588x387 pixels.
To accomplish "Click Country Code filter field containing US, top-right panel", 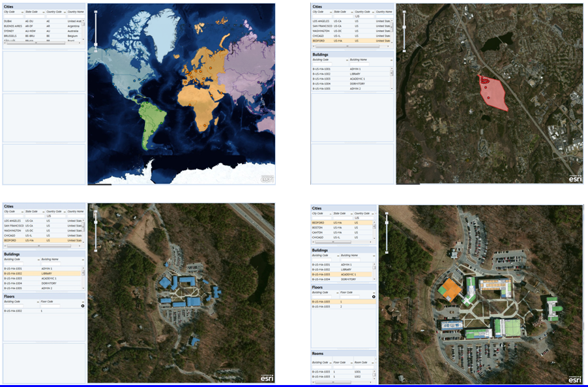I will coord(363,16).
